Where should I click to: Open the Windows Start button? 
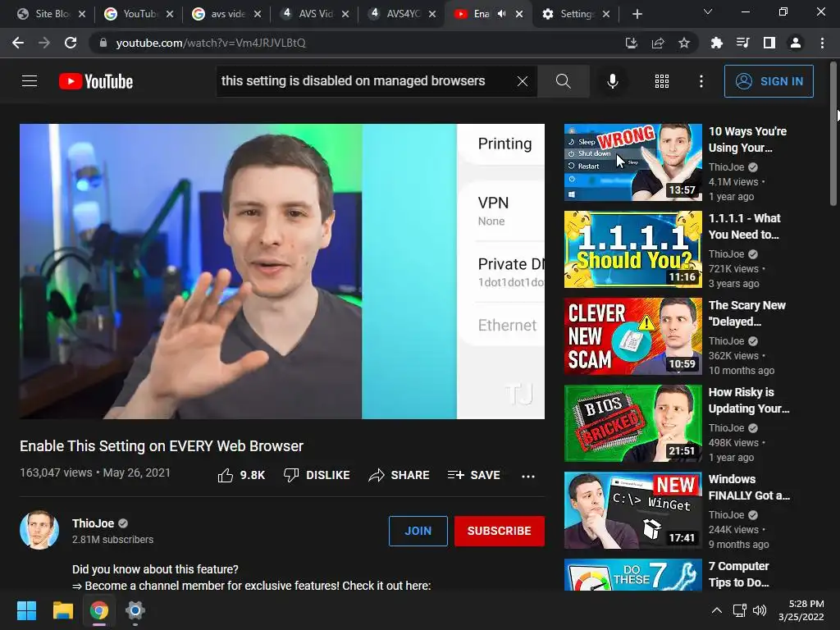(26, 610)
